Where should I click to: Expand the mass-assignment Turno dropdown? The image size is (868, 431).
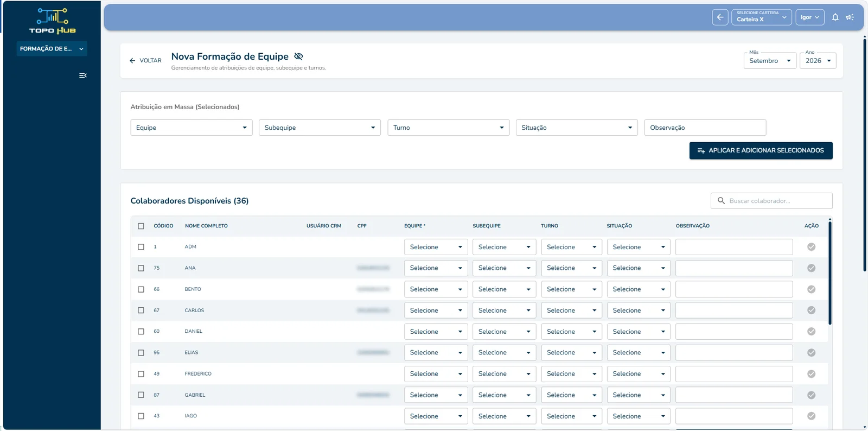click(448, 128)
